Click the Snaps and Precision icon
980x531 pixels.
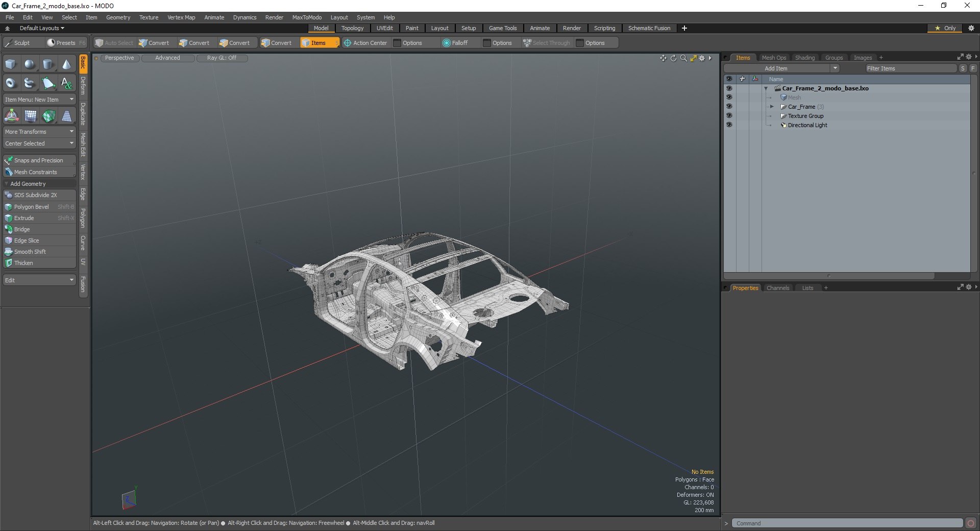[x=9, y=160]
